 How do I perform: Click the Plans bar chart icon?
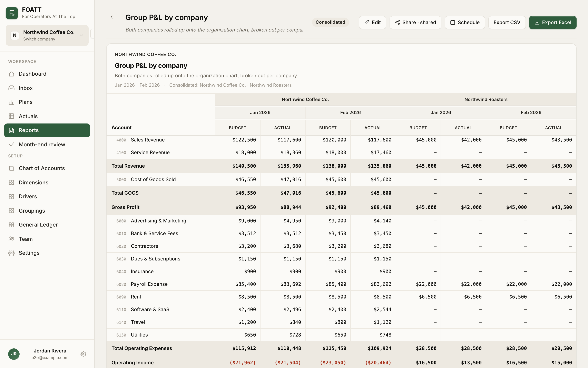(x=11, y=102)
